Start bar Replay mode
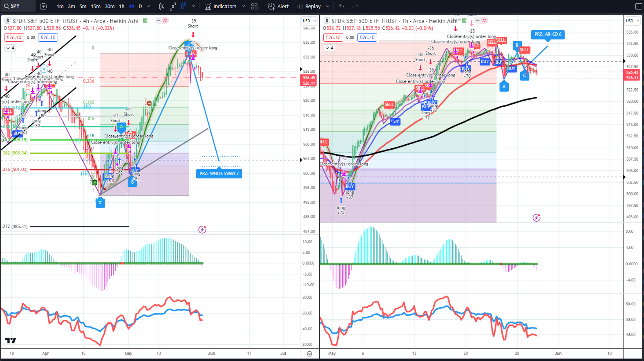Screen dimensions: 644x361 [309, 7]
